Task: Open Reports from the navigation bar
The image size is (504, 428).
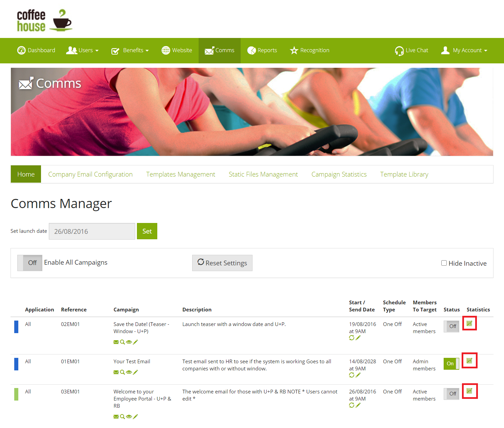Action: click(x=262, y=50)
